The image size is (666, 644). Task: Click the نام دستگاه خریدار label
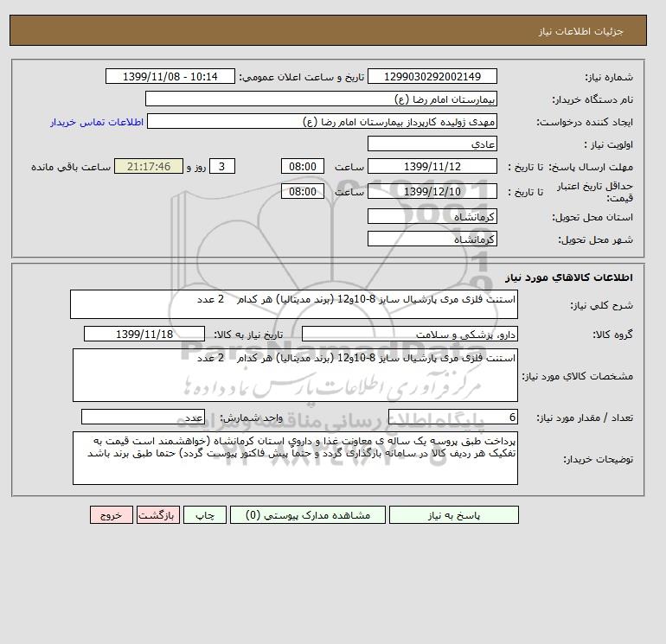tap(592, 99)
